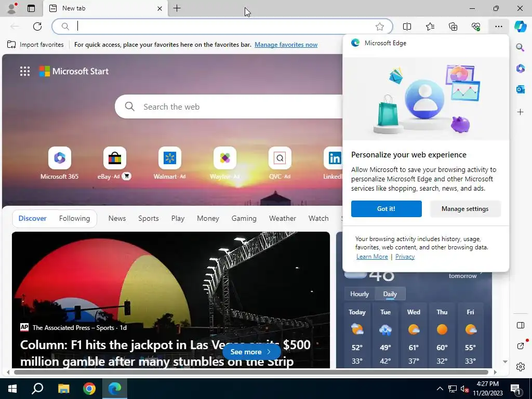The image size is (532, 399).
Task: Customize sidebar with the plus icon
Action: 520,112
